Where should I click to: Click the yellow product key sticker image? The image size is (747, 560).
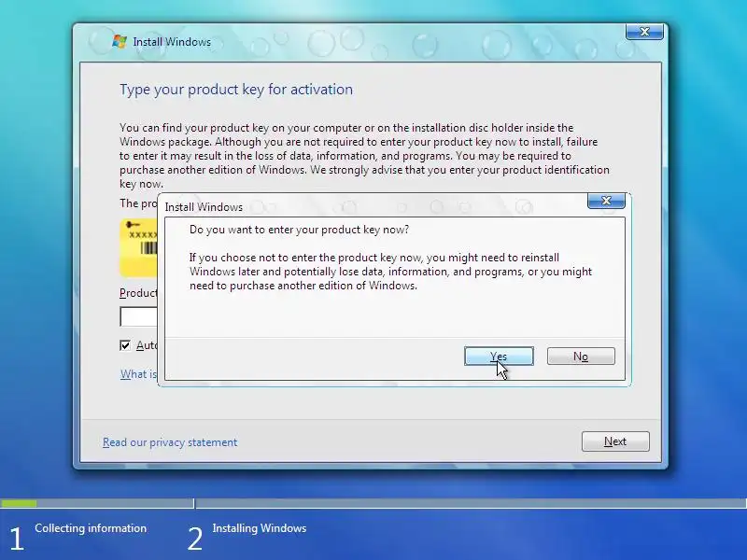[138, 247]
